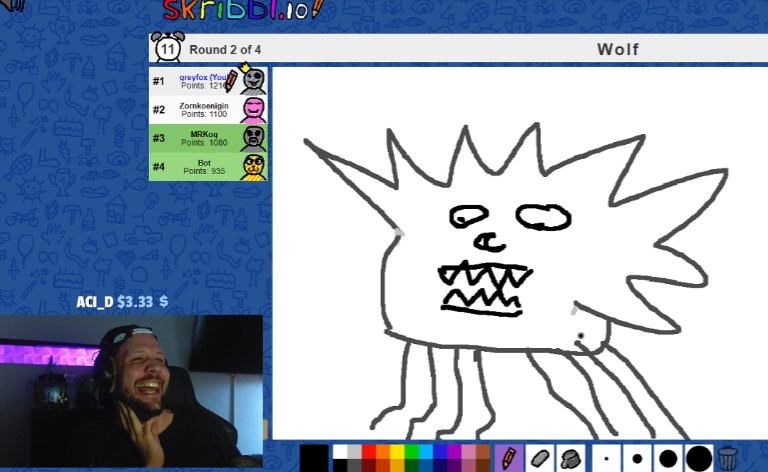Pick the light blue color swatch

pos(426,451)
